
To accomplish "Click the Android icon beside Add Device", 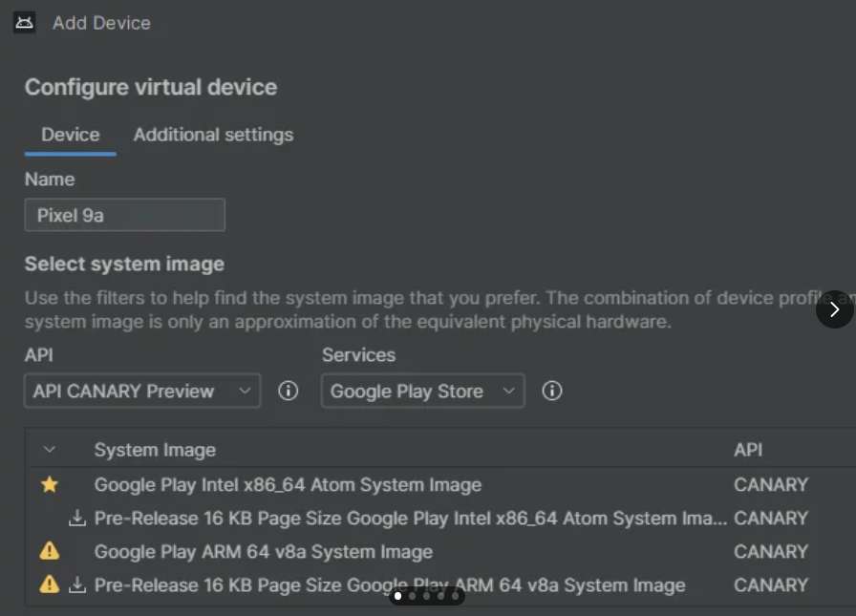I will pyautogui.click(x=25, y=23).
